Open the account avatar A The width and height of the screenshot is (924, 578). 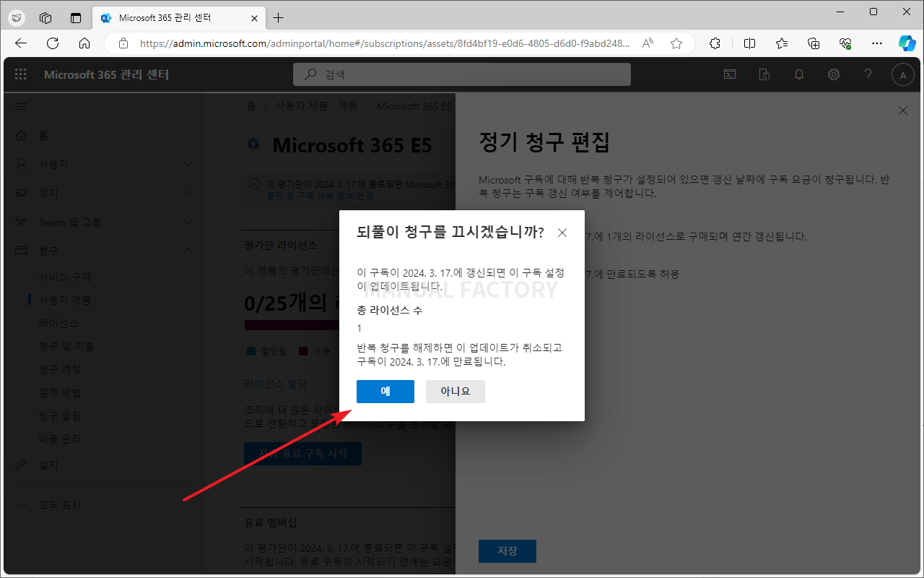point(903,74)
